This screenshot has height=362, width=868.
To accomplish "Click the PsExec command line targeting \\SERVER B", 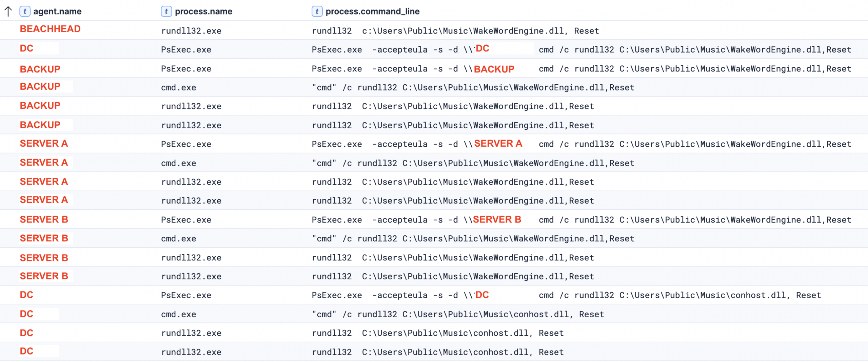I will [581, 220].
